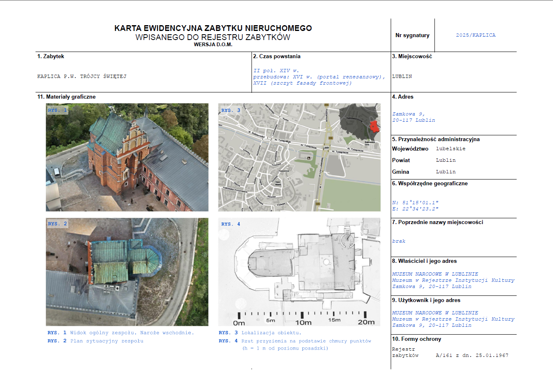The image size is (553, 392).
Task: Click the signature value 2025/KAPLICA
Action: (476, 35)
